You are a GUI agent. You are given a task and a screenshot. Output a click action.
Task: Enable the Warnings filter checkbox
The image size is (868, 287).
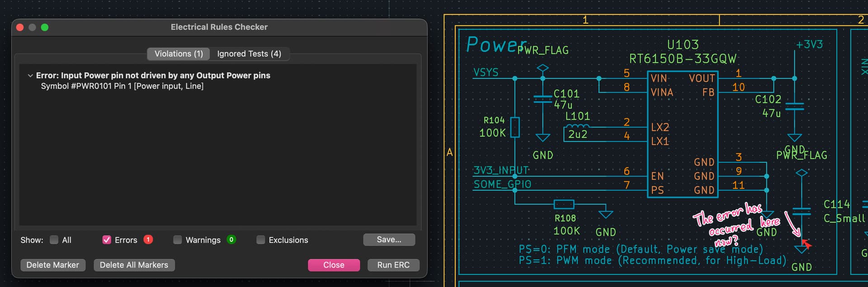pyautogui.click(x=178, y=240)
